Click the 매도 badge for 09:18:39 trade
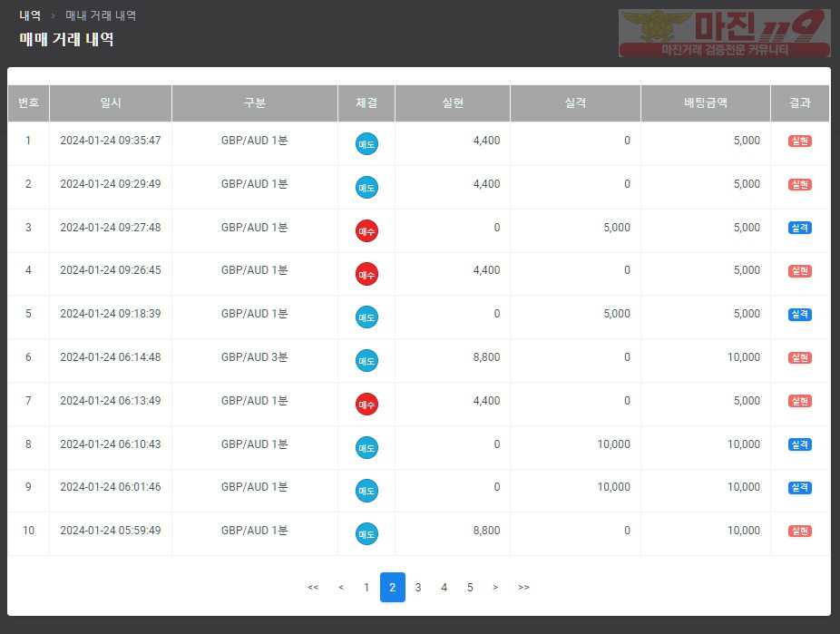 [x=367, y=317]
